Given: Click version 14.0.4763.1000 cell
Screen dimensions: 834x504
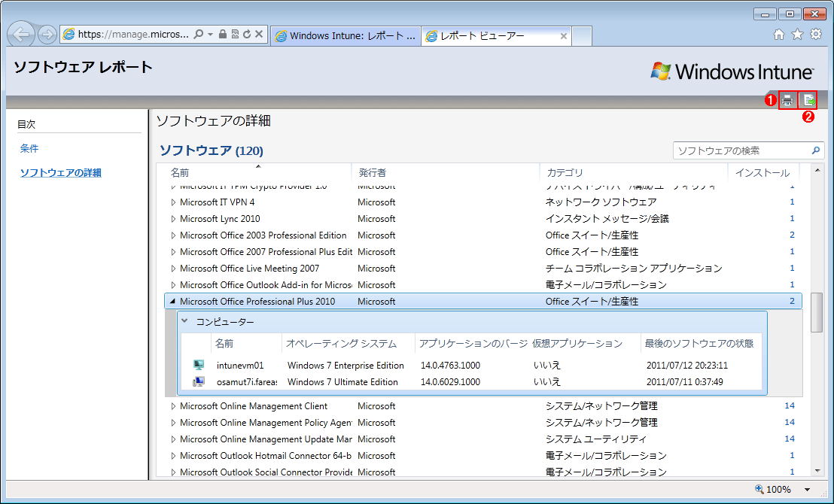Looking at the screenshot, I should pos(450,366).
